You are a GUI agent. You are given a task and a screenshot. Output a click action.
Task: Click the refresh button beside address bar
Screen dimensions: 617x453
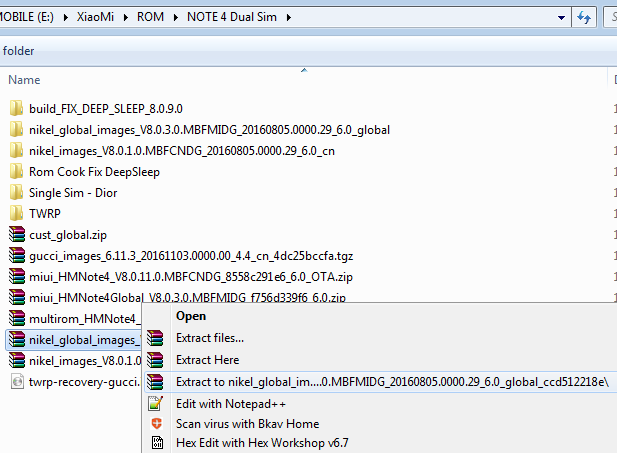584,17
